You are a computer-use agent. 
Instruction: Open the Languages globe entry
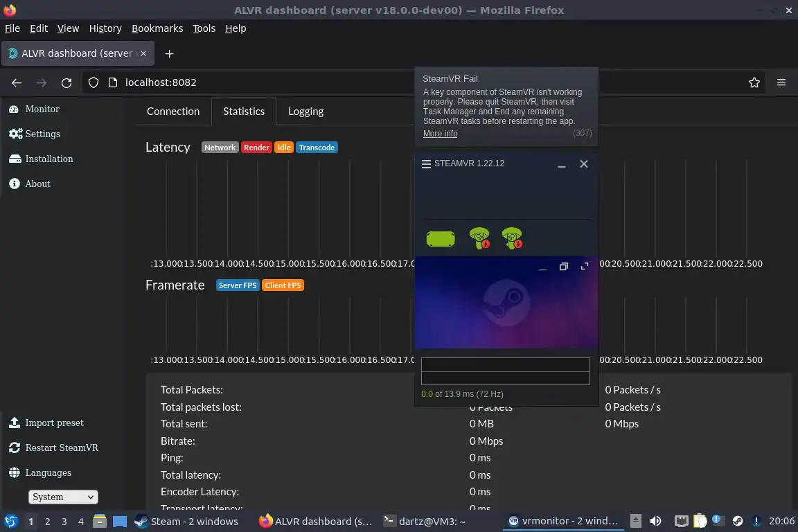tap(40, 473)
